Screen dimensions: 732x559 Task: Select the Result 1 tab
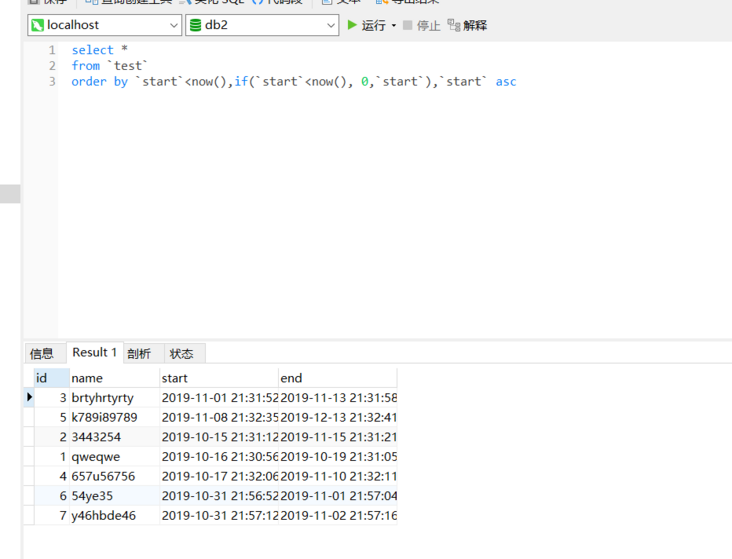[94, 352]
